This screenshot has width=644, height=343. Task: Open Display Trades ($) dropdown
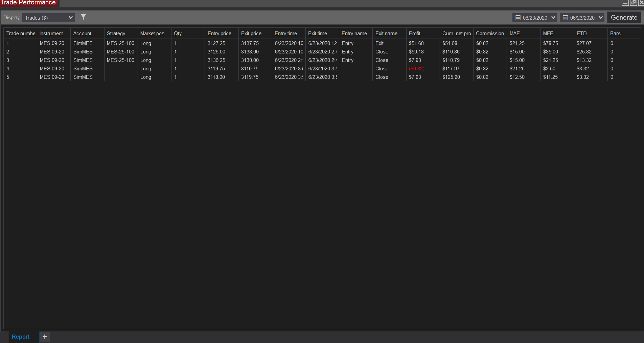(49, 18)
